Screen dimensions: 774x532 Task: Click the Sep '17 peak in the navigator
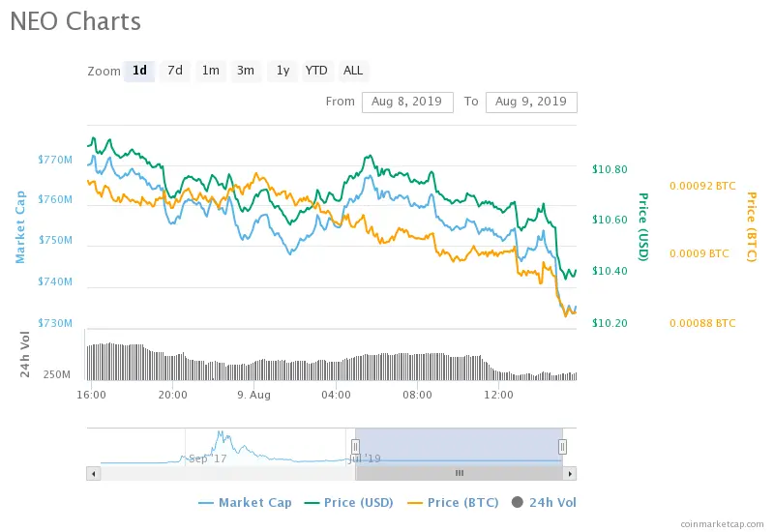point(221,435)
